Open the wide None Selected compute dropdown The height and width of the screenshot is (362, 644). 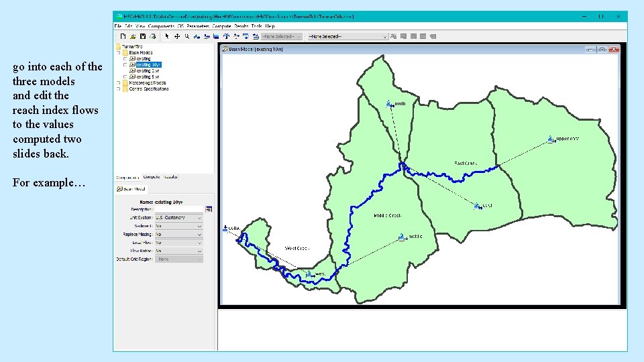click(348, 36)
